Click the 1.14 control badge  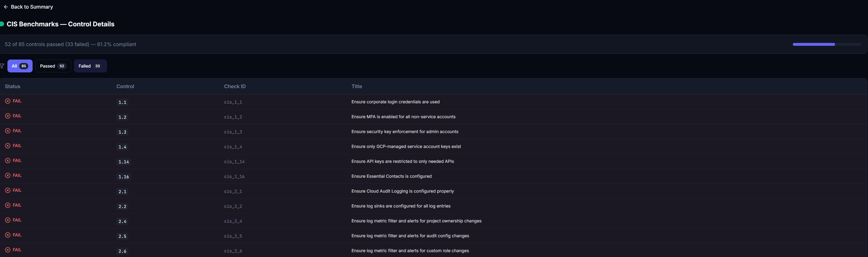coord(124,161)
